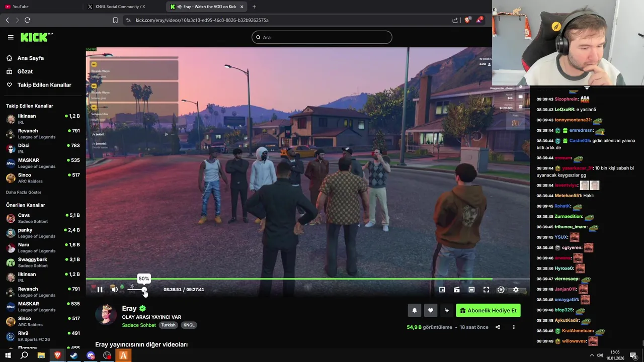Bookmark this page via address bar

115,20
